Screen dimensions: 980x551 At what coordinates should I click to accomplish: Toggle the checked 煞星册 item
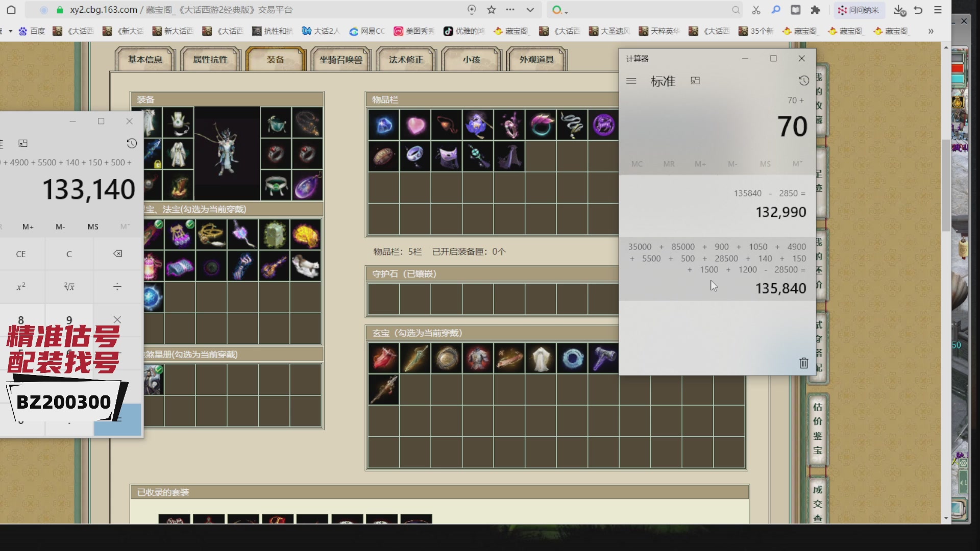(153, 380)
